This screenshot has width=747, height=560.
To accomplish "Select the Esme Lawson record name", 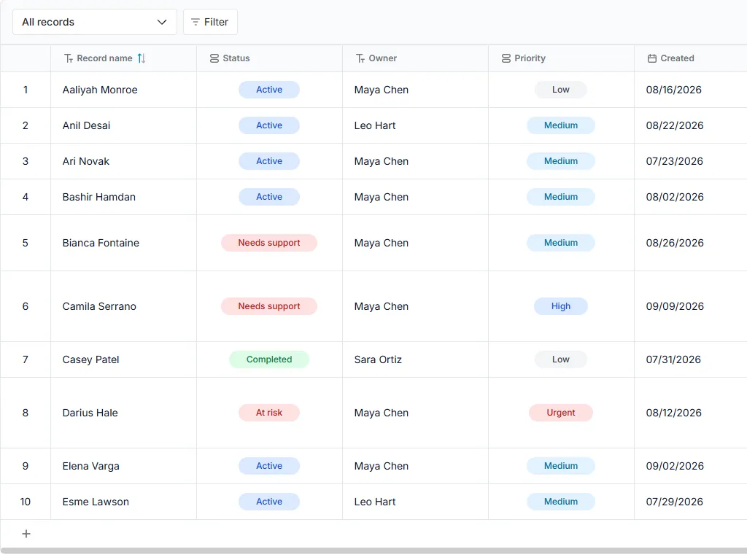I will pyautogui.click(x=96, y=502).
